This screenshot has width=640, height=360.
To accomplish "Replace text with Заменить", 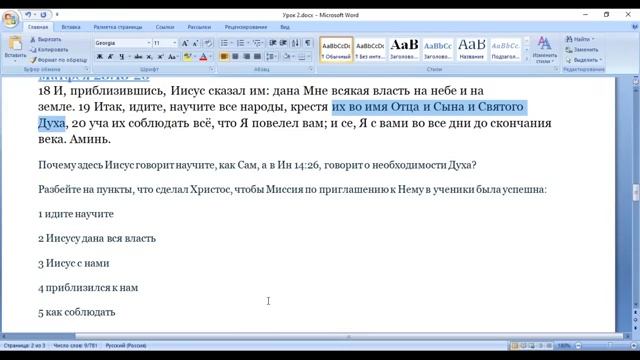I will 582,50.
